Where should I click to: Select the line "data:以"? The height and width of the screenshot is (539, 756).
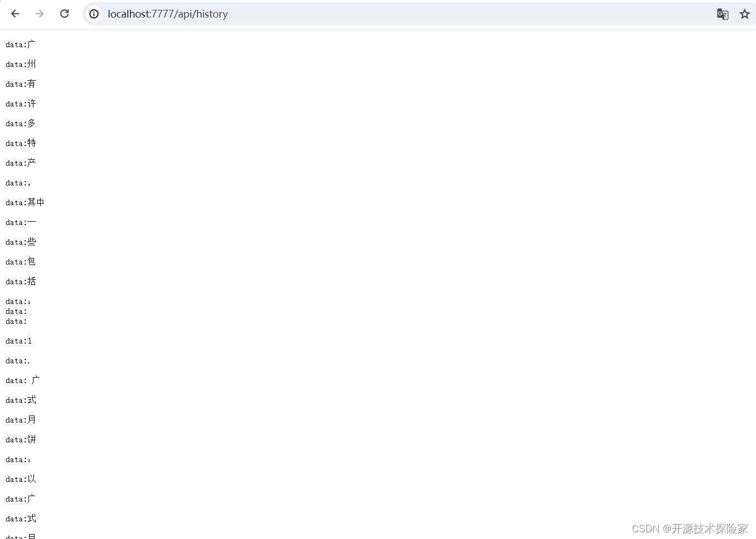[x=21, y=479]
